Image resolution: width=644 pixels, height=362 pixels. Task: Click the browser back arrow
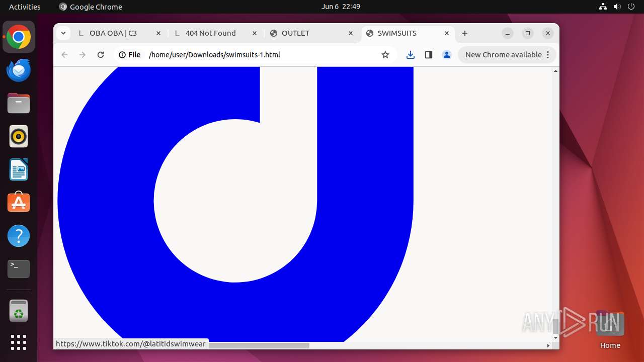point(64,55)
